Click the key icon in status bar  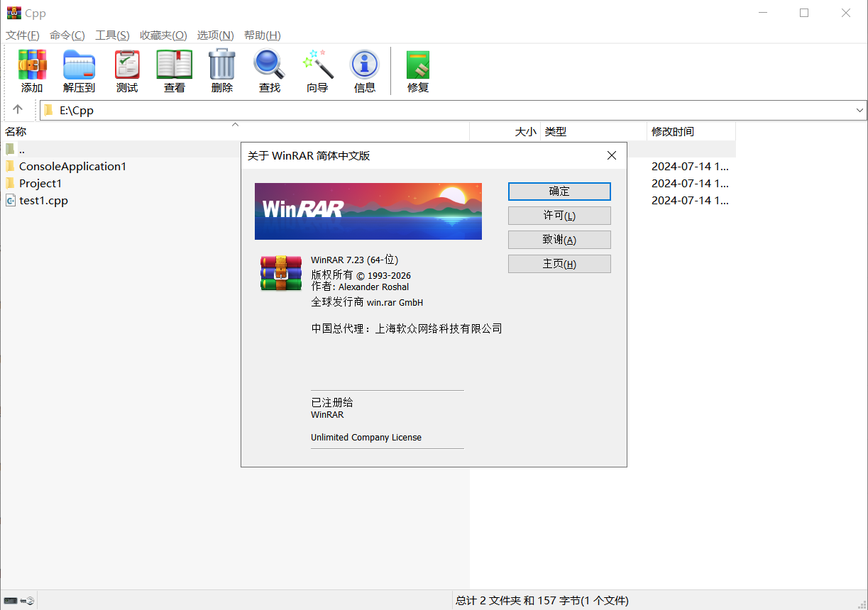(28, 601)
